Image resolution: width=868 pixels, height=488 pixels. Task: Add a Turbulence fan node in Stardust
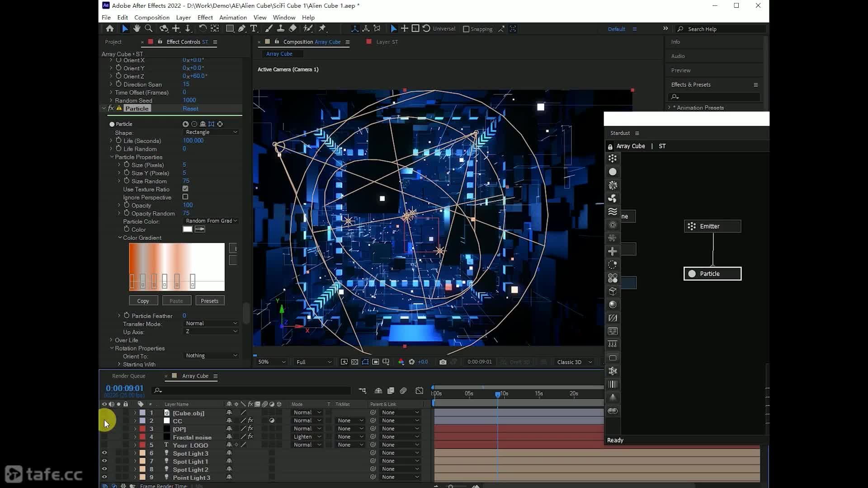(613, 198)
